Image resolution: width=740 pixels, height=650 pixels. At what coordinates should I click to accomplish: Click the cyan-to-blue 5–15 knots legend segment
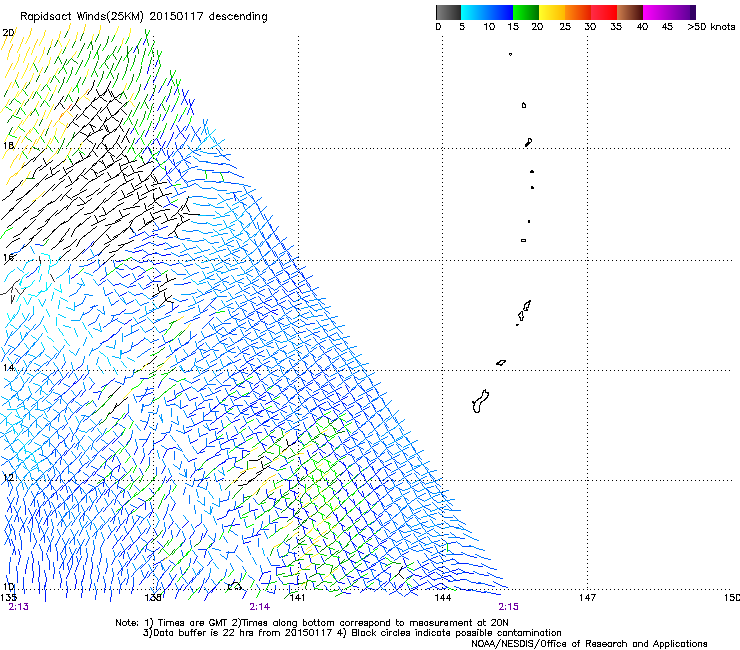click(487, 12)
